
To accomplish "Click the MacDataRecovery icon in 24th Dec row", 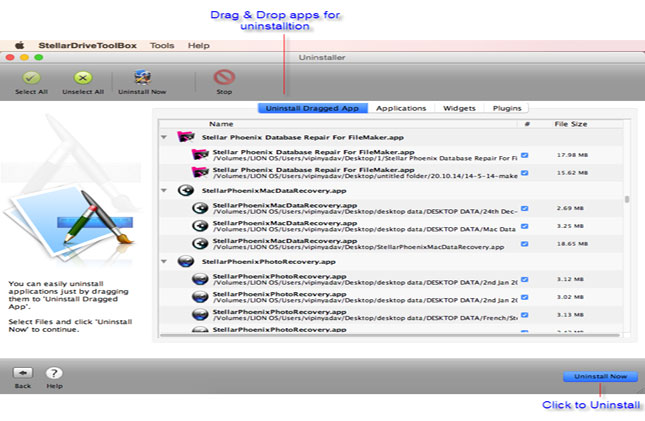I will pos(200,208).
